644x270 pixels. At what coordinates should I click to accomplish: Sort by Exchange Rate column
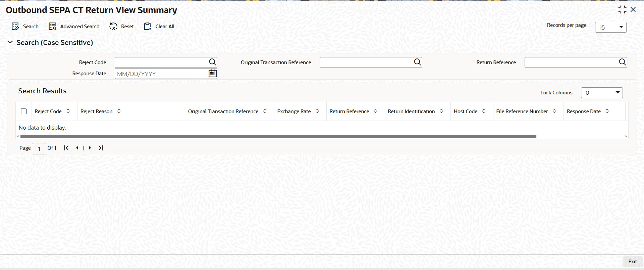[317, 111]
